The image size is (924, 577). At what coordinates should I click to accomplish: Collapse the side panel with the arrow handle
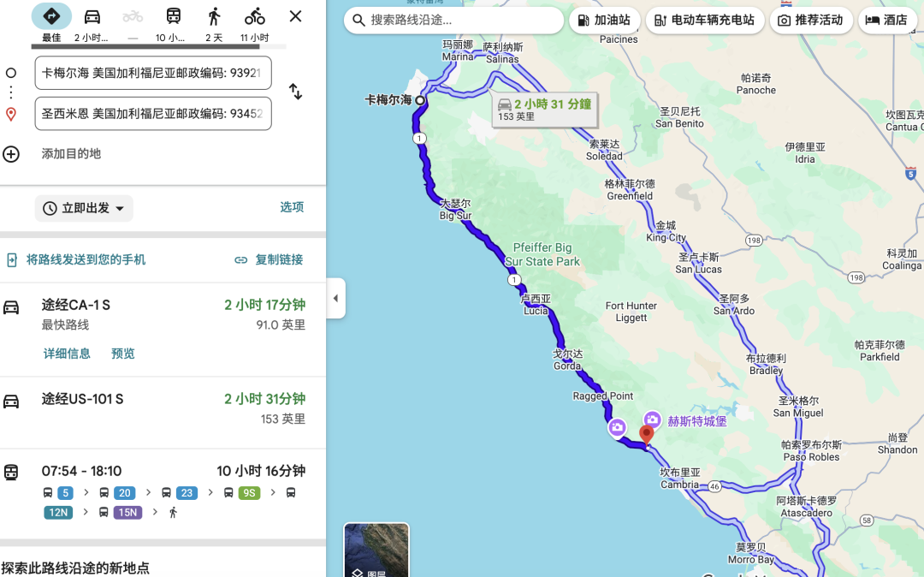point(335,298)
